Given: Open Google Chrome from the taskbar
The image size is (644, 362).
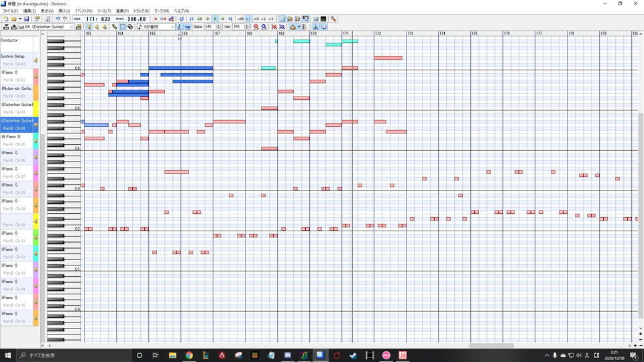Looking at the screenshot, I should [189, 355].
